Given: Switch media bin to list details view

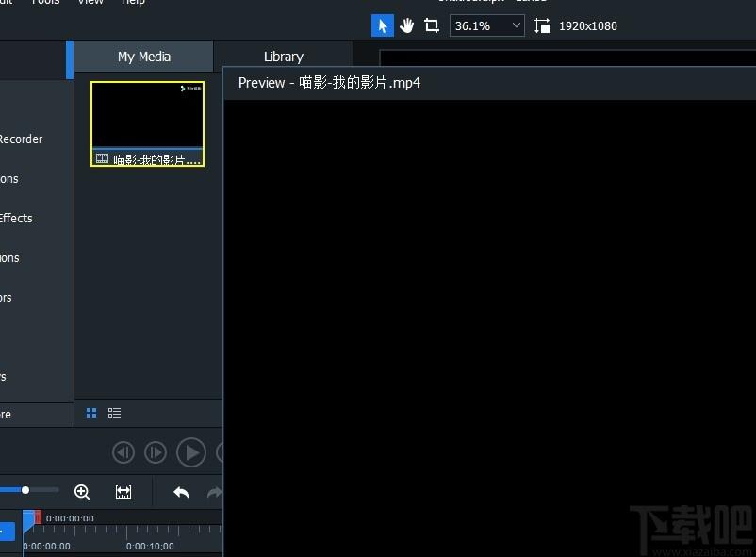Looking at the screenshot, I should (x=114, y=413).
